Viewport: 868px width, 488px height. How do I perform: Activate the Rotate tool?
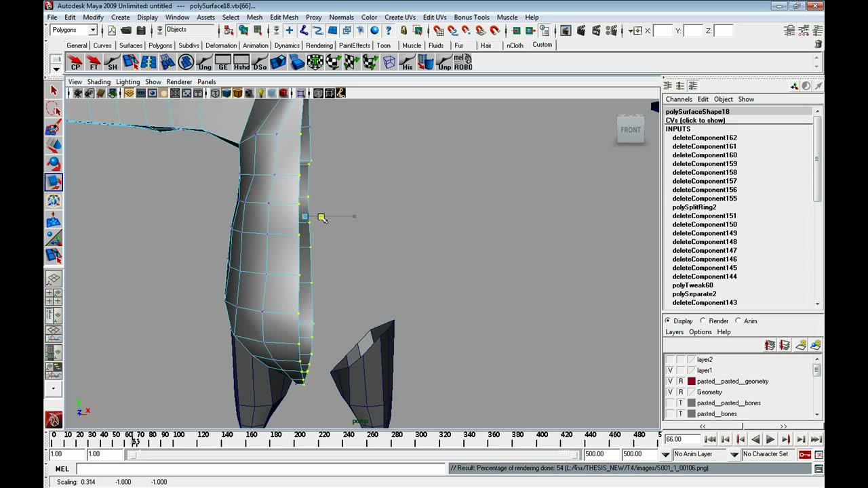54,164
